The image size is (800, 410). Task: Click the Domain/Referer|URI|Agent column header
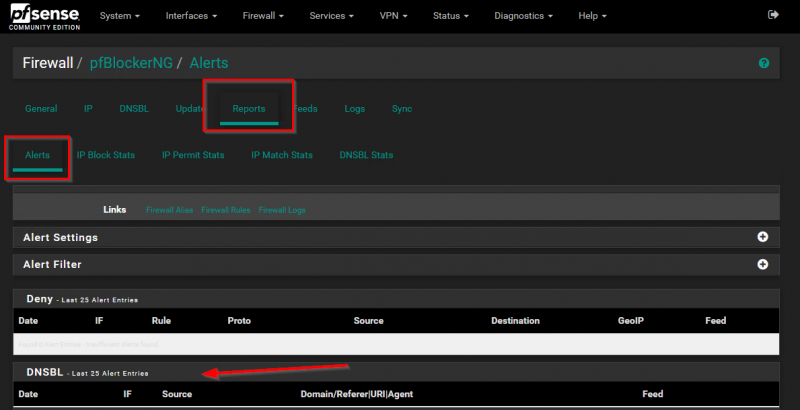coord(357,394)
